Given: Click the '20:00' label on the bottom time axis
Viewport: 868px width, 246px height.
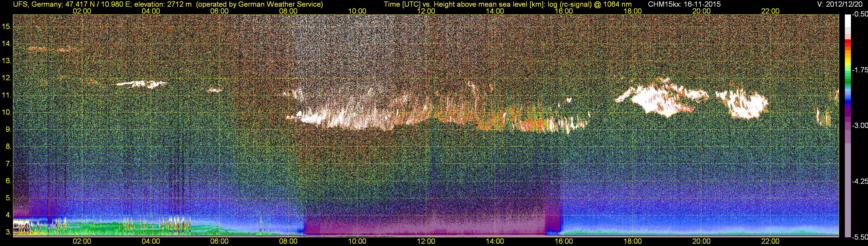Looking at the screenshot, I should click(x=702, y=241).
